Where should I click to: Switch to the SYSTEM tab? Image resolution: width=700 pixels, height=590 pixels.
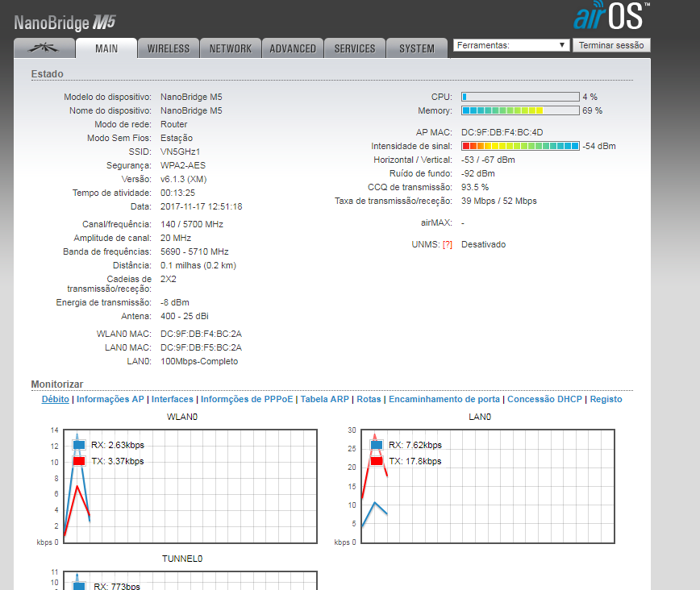pyautogui.click(x=416, y=48)
